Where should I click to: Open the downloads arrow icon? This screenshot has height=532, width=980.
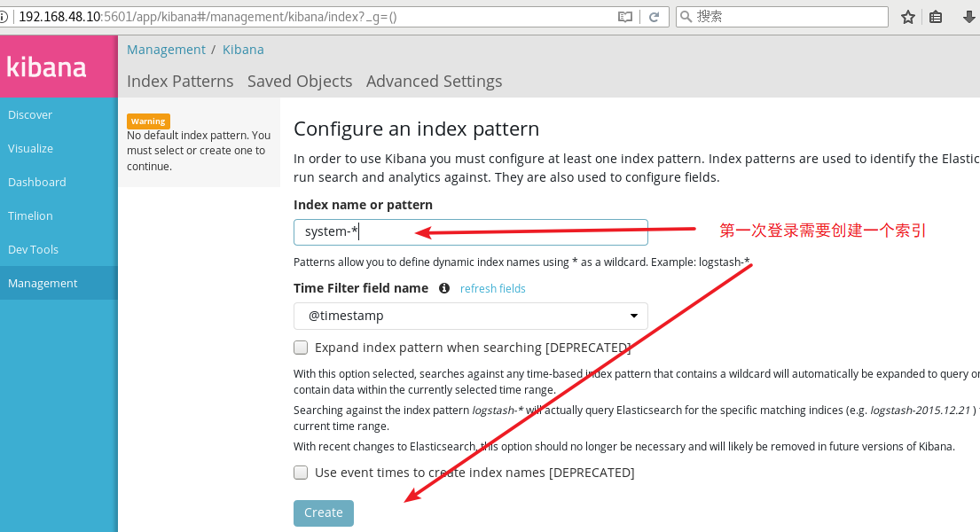[x=968, y=17]
